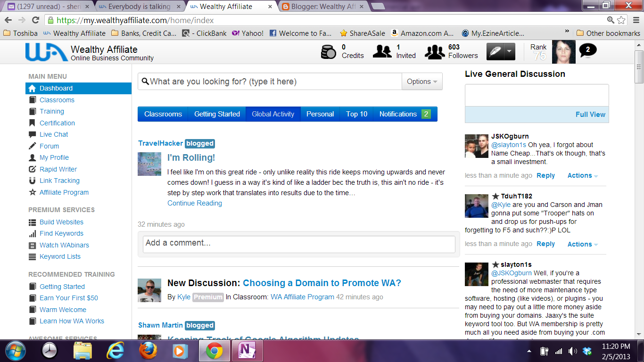Open Actions dropdown on JSKOgburn's message
The width and height of the screenshot is (644, 362).
(583, 175)
